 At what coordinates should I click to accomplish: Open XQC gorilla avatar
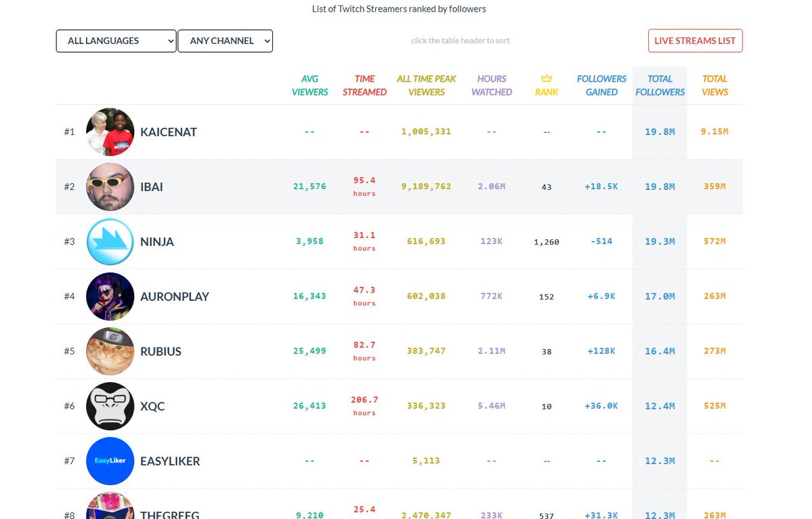pyautogui.click(x=110, y=407)
